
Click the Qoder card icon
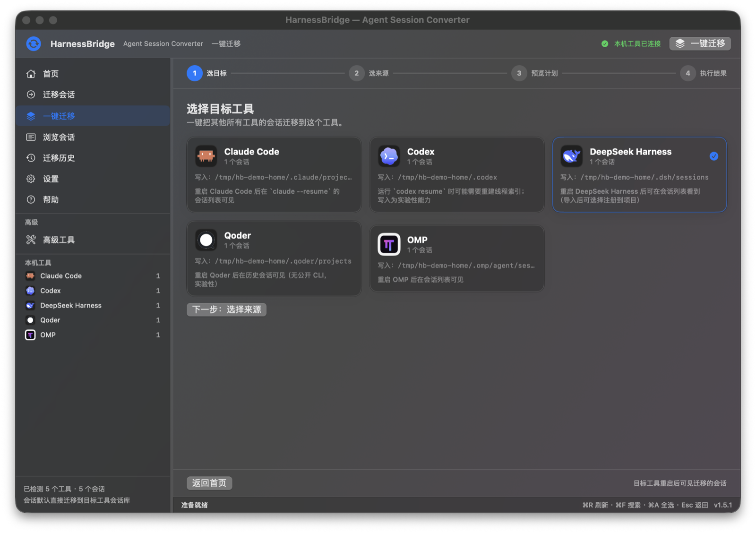206,240
